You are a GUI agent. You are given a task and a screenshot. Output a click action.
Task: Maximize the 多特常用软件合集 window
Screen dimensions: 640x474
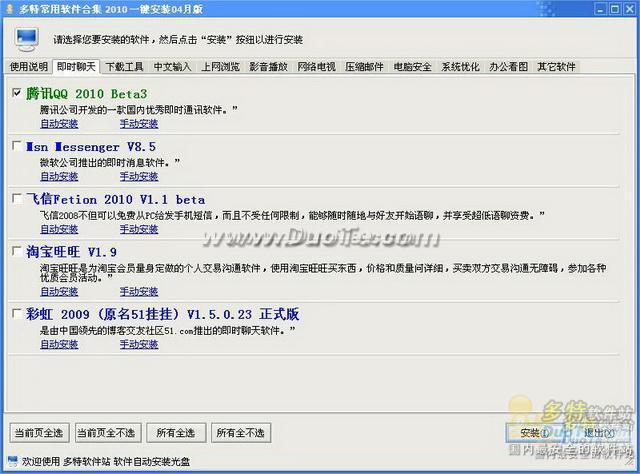(x=615, y=9)
